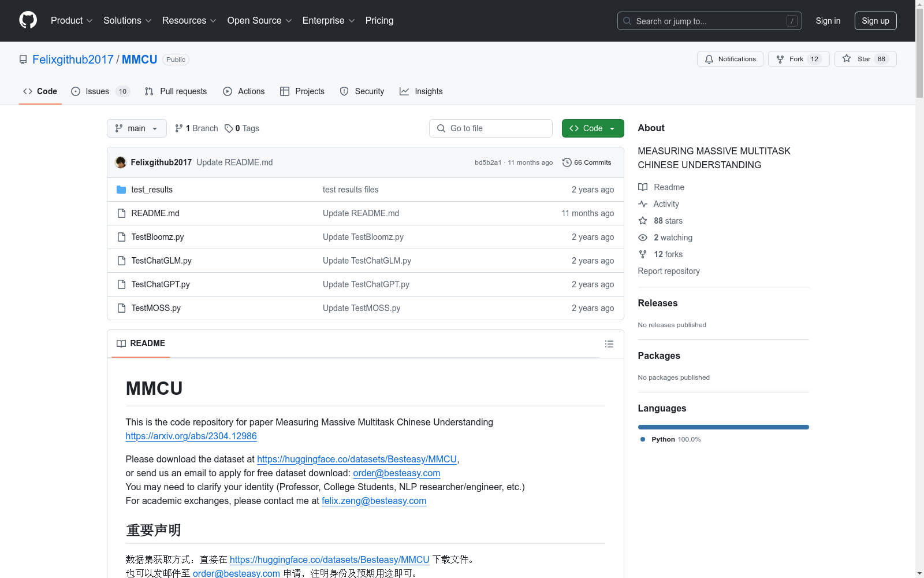The image size is (924, 578).
Task: Click the MMCU repository name link
Action: coord(139,60)
